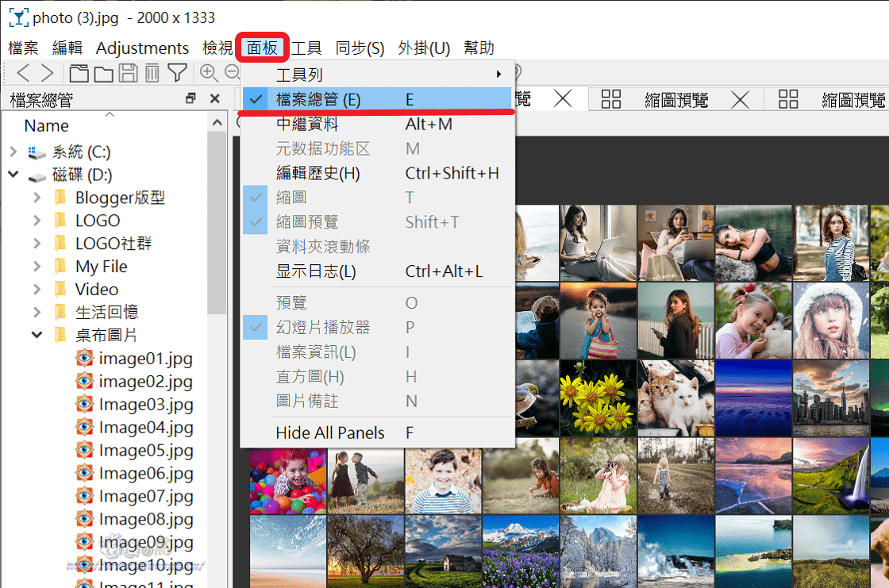Click the 系統 (C:) drive icon

pyautogui.click(x=37, y=152)
